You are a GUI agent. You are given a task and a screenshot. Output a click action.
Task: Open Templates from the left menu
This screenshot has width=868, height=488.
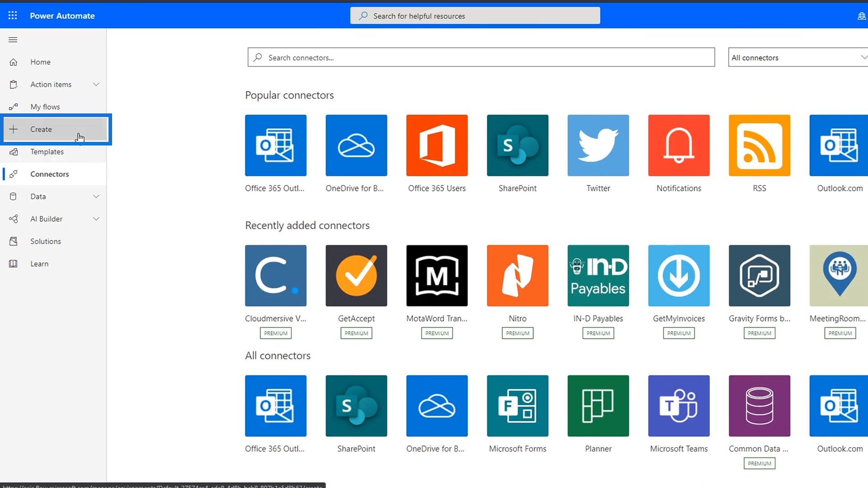point(47,152)
